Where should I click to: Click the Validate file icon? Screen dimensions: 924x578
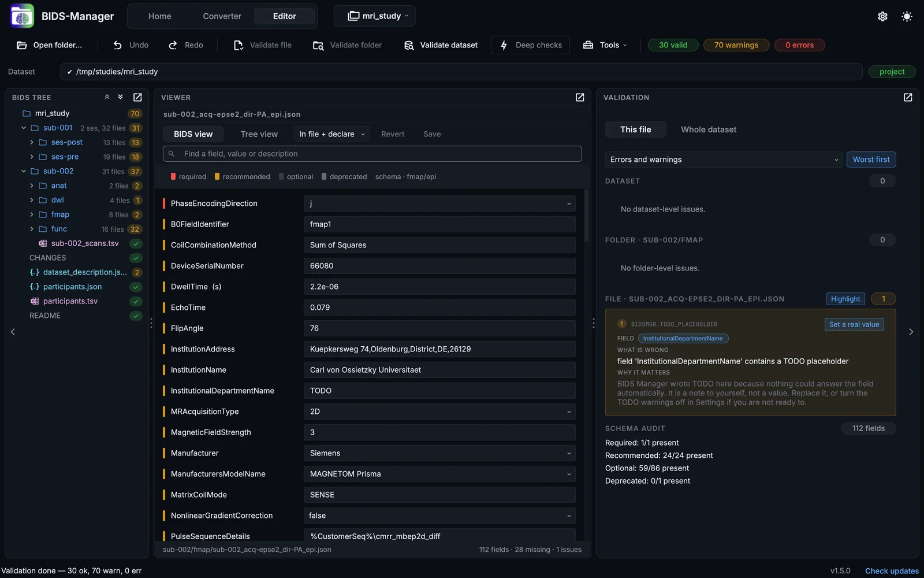[239, 45]
